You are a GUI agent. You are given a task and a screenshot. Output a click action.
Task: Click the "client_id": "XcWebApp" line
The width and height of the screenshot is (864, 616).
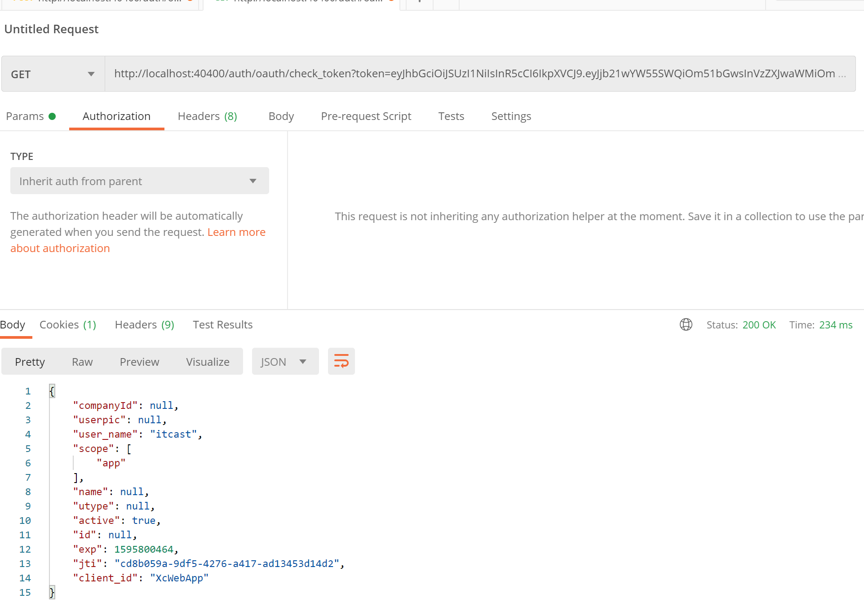141,578
